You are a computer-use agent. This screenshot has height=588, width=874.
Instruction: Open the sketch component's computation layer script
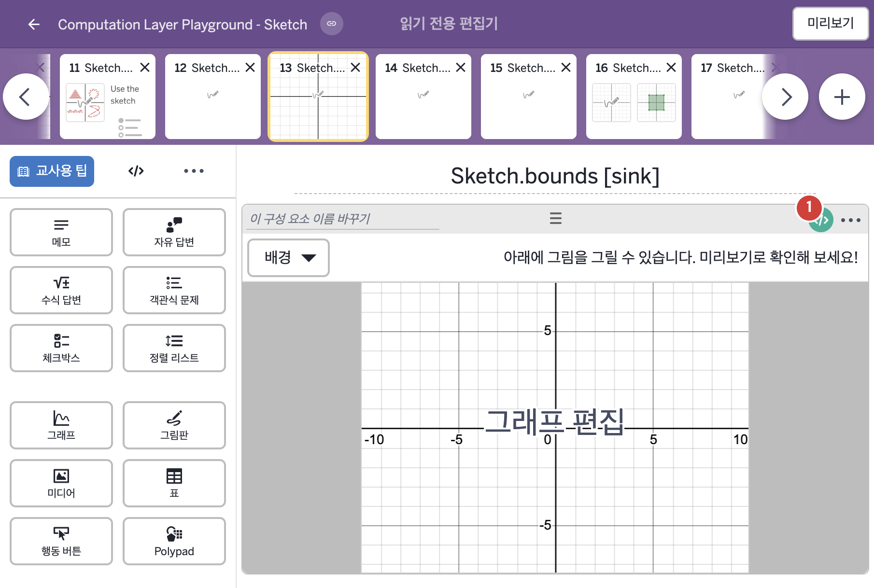821,220
